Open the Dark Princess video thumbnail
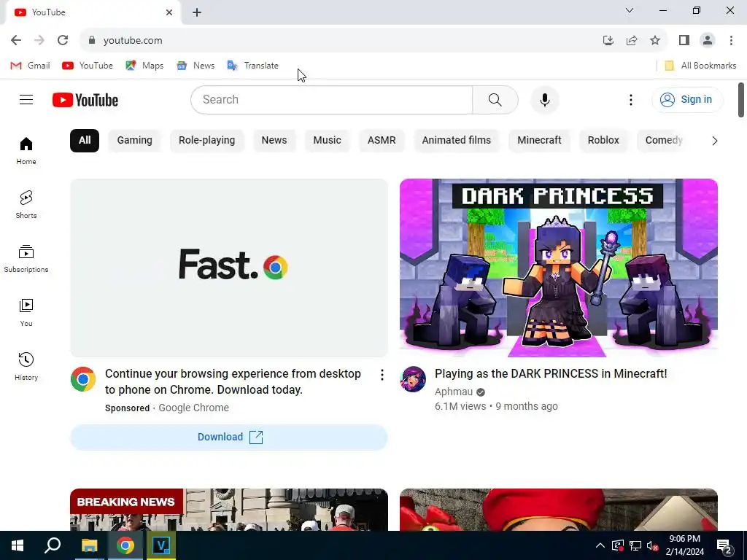The width and height of the screenshot is (747, 560). point(559,268)
